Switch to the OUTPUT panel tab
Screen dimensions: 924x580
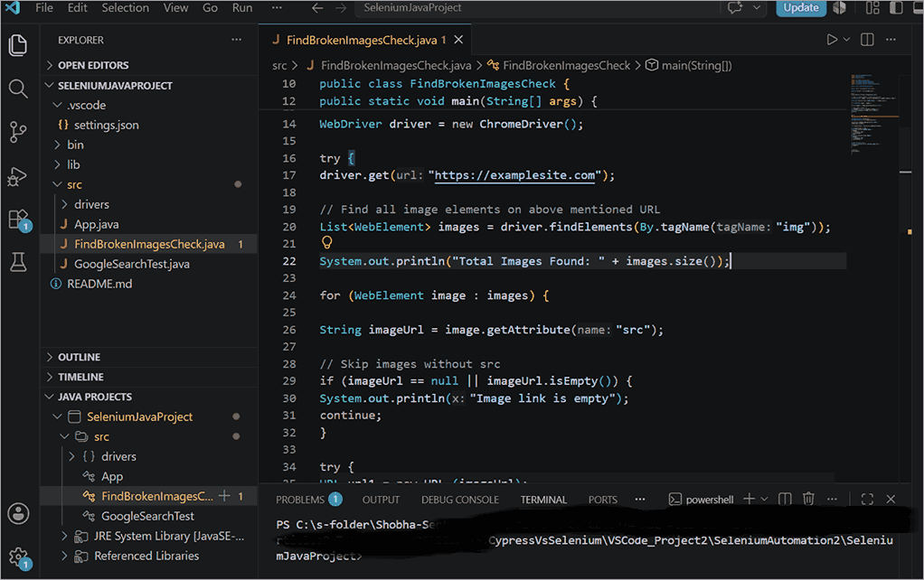[381, 500]
